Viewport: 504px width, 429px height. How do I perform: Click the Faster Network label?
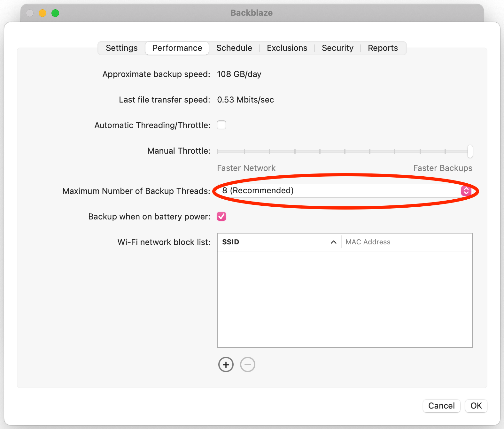tap(246, 168)
